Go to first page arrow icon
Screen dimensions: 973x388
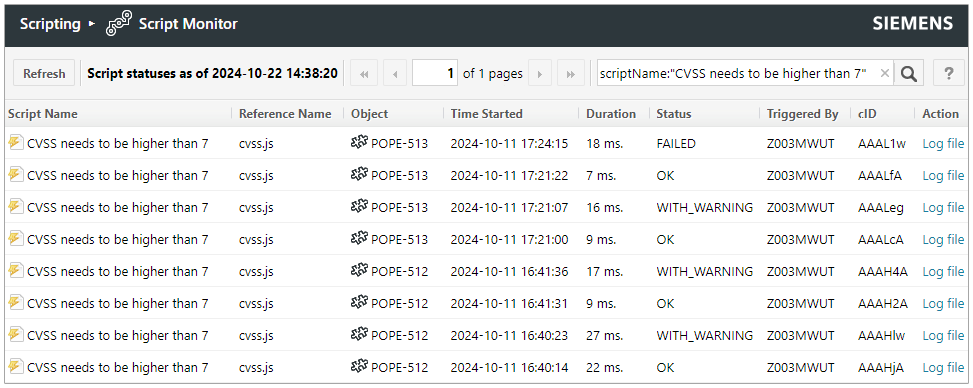[364, 74]
